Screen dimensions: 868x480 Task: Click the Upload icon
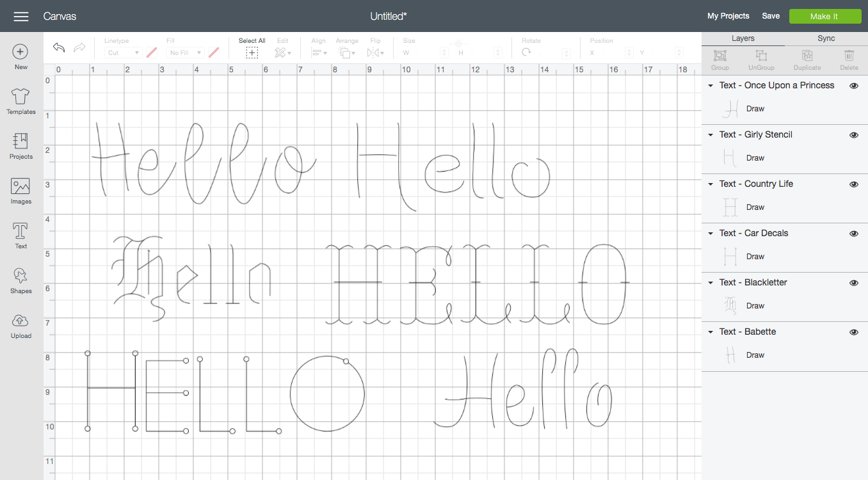20,321
